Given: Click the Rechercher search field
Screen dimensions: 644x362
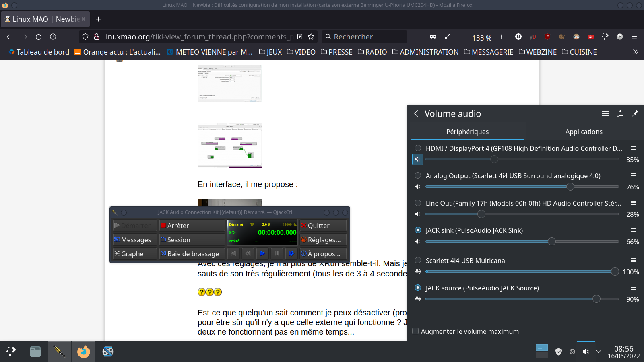Looking at the screenshot, I should click(364, 37).
